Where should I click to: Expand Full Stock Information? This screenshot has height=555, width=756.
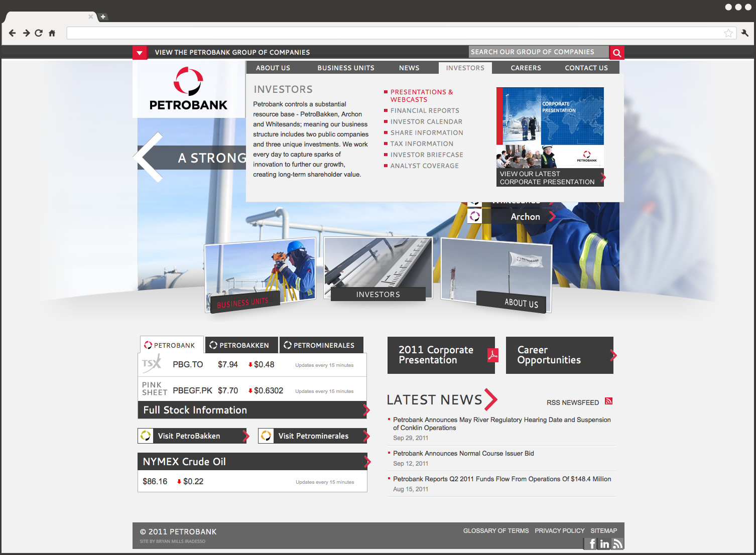pyautogui.click(x=254, y=410)
